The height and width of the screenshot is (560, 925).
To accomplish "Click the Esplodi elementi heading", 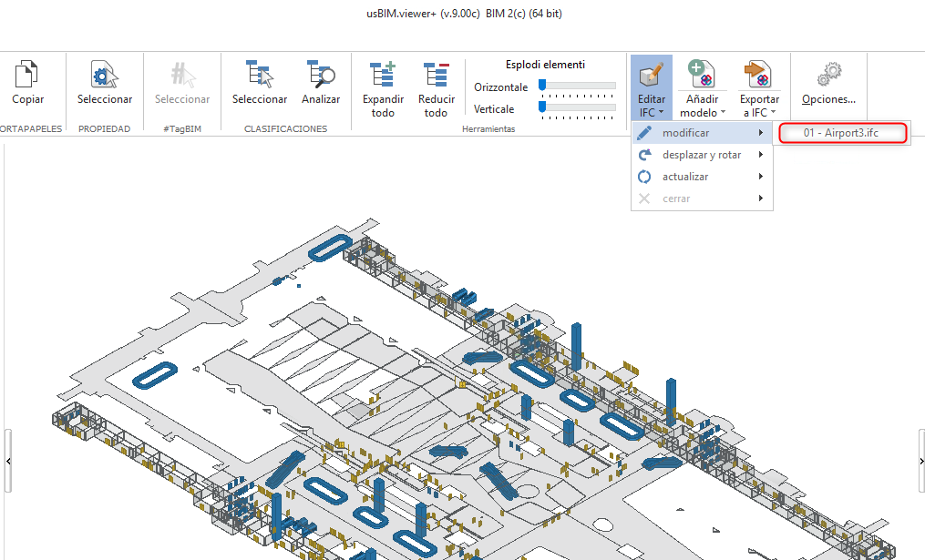I will click(545, 65).
